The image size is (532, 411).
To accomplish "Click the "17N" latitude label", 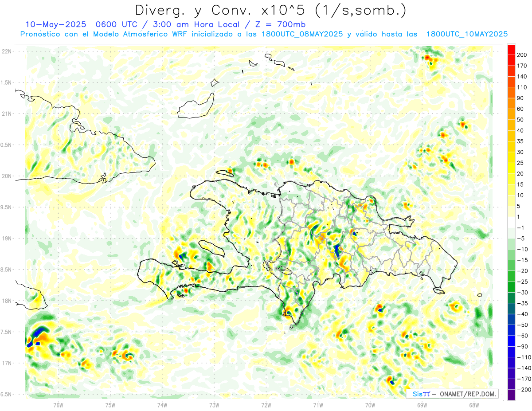I will pos(7,363).
